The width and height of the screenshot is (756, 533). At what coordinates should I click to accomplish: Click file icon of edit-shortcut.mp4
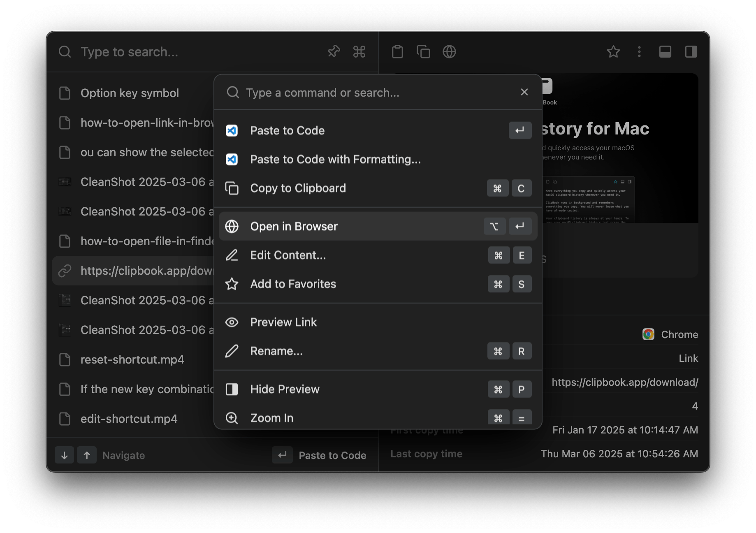(65, 419)
